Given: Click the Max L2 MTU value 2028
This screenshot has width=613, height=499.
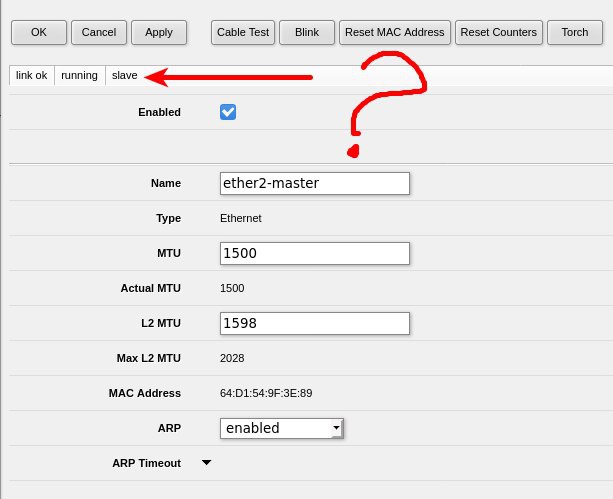Looking at the screenshot, I should [x=232, y=358].
